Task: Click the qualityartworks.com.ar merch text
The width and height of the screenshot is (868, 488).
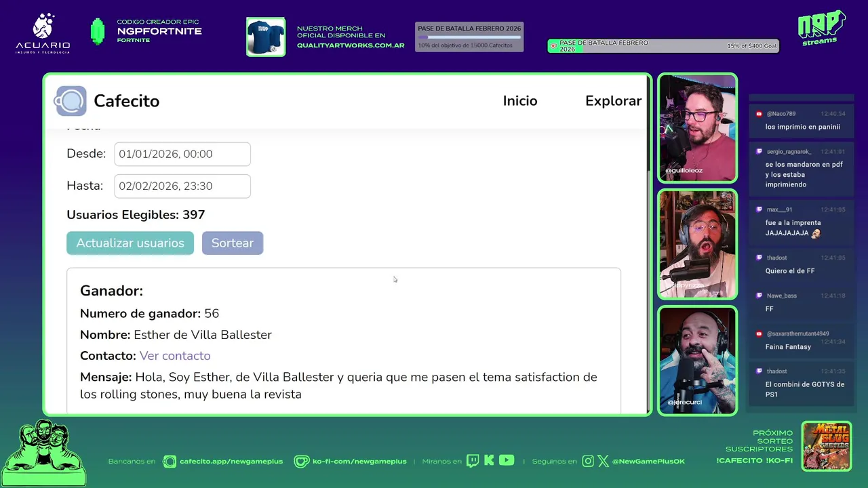Action: click(351, 46)
